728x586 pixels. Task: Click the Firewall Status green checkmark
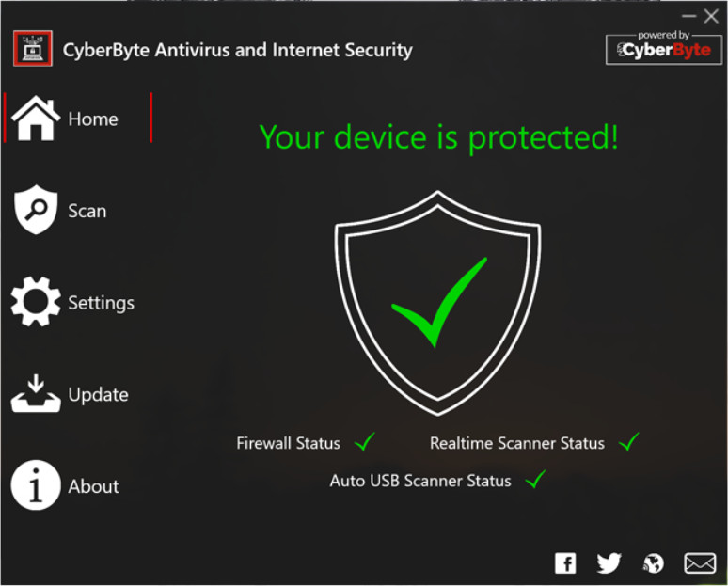pyautogui.click(x=365, y=441)
